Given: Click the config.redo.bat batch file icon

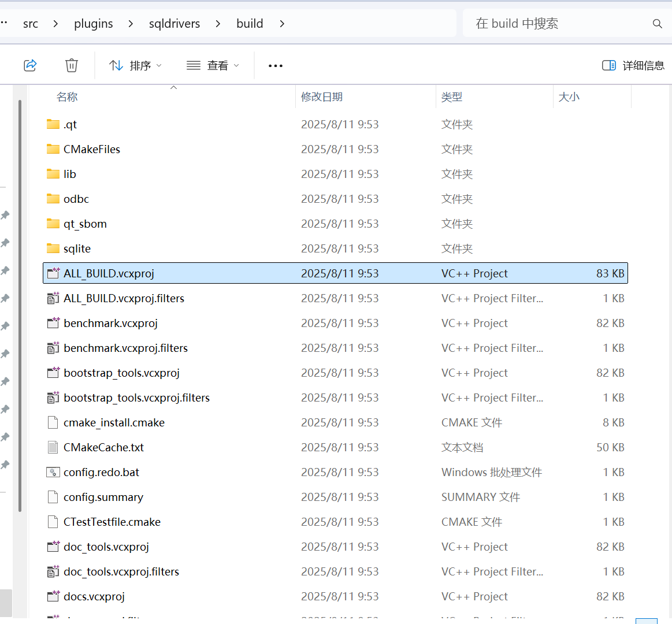Looking at the screenshot, I should click(53, 472).
